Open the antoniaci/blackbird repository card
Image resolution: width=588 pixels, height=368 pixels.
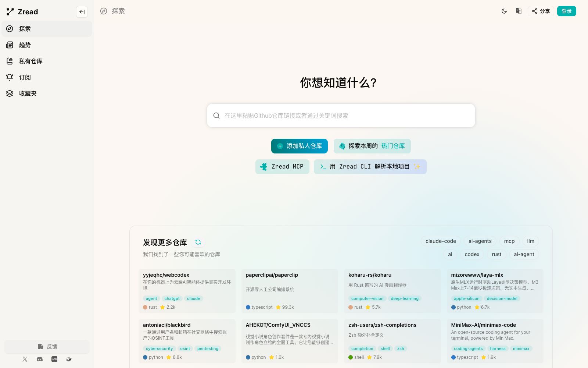tap(187, 341)
